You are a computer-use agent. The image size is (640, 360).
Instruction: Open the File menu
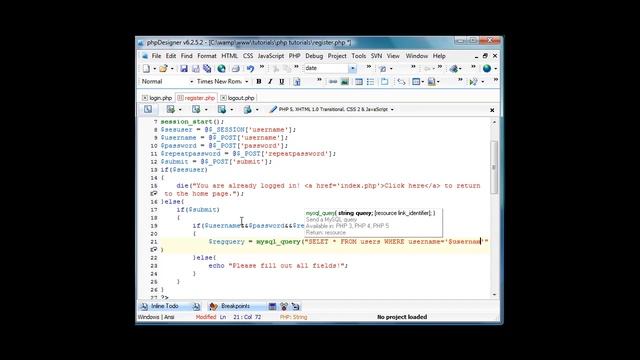click(x=156, y=56)
